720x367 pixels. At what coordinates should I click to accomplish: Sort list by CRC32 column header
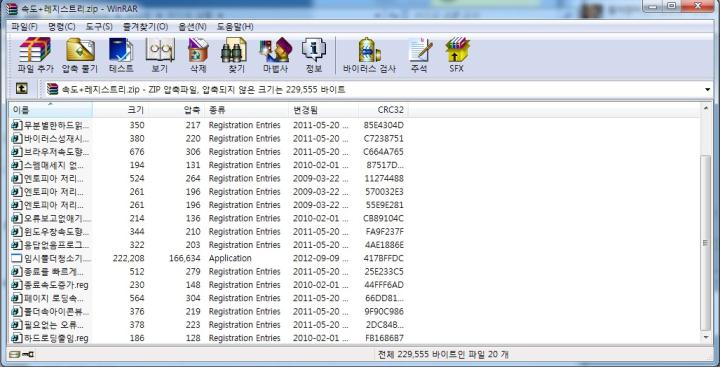[383, 110]
